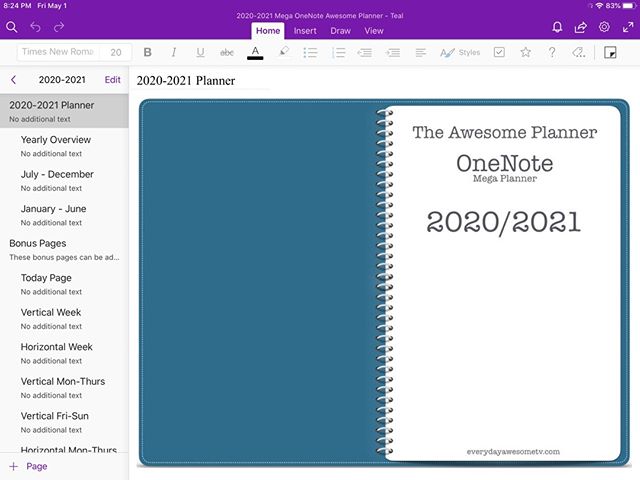This screenshot has width=640, height=480.
Task: Select the text highlighter tool
Action: tap(283, 52)
